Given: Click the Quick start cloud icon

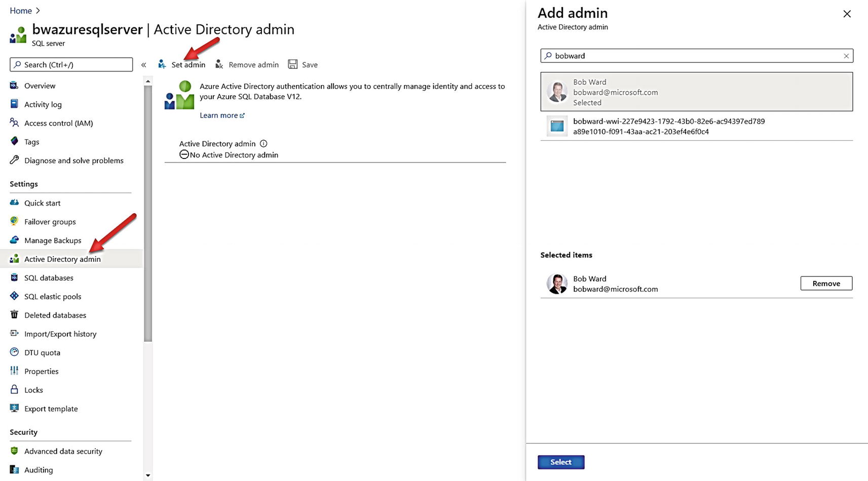Looking at the screenshot, I should (14, 203).
